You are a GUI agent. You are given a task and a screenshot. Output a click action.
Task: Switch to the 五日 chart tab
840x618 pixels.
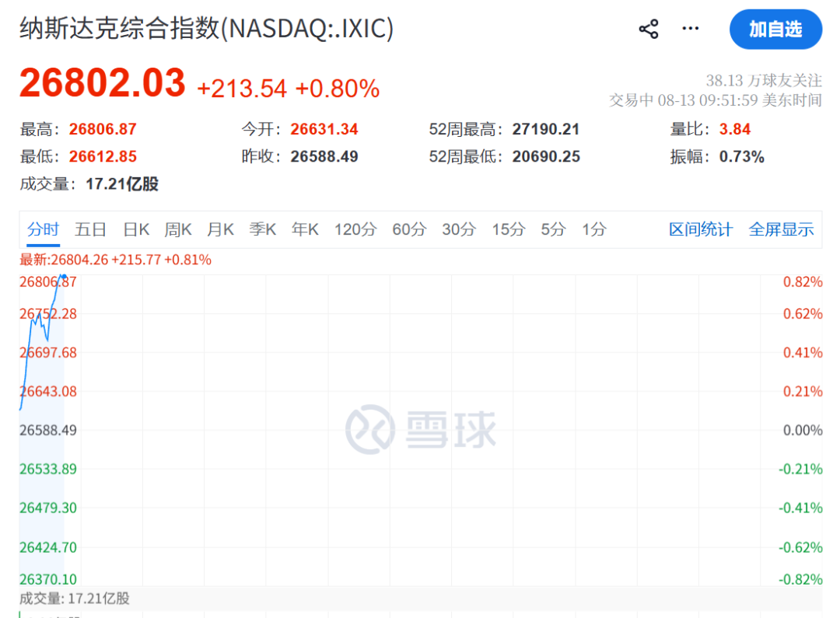pos(90,229)
